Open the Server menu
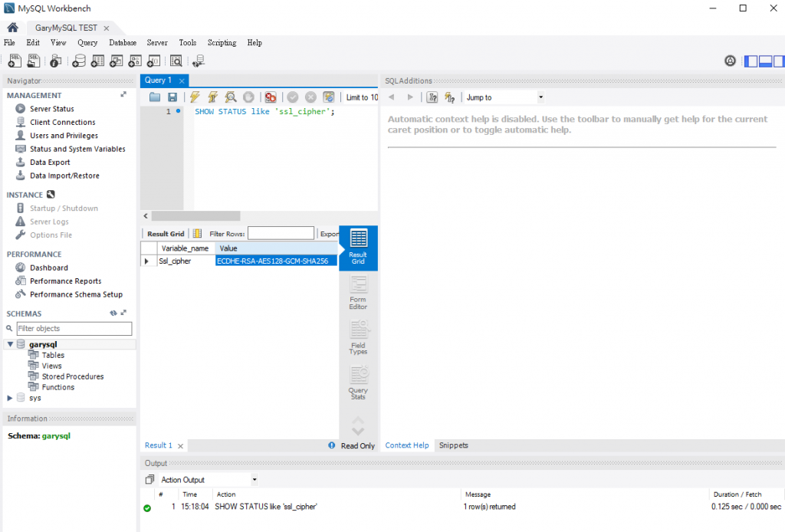The width and height of the screenshot is (785, 532). tap(157, 42)
